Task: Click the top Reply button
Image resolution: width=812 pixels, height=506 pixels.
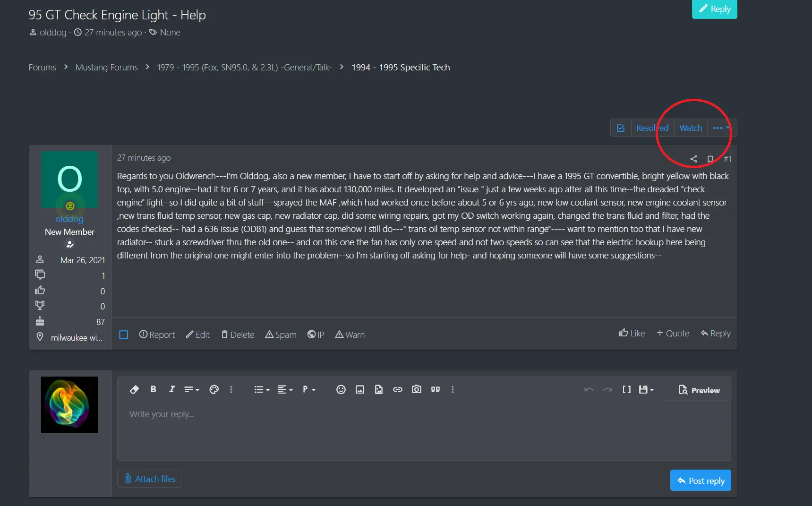Action: [x=714, y=9]
